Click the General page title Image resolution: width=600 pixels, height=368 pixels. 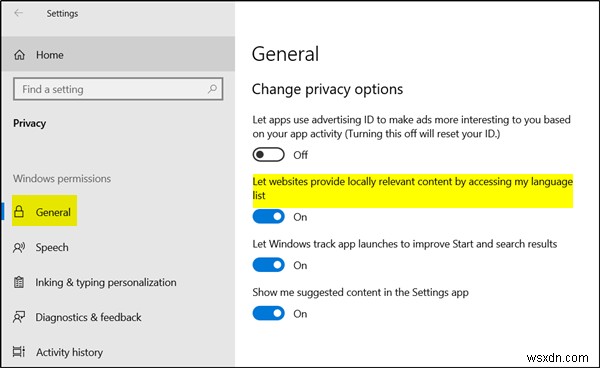point(285,54)
